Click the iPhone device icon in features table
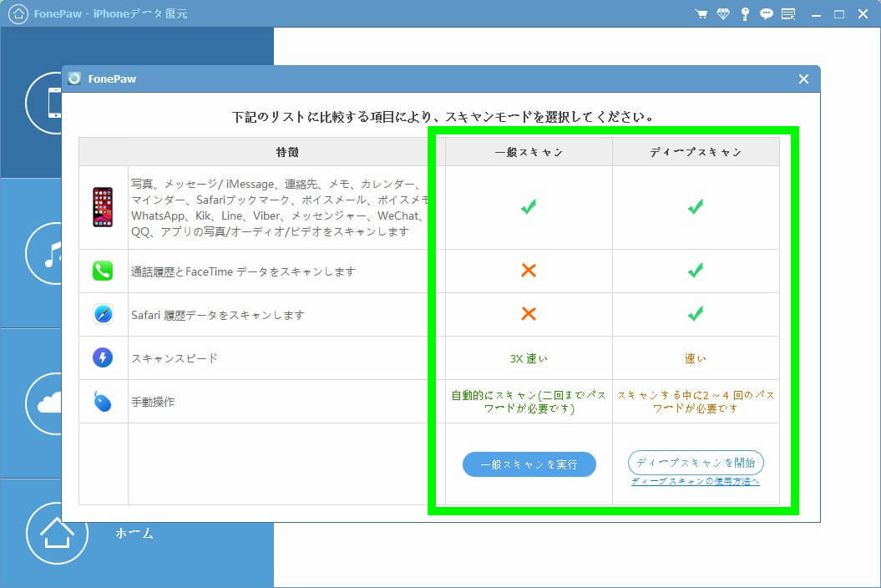Screen dimensions: 881x588 click(x=103, y=207)
